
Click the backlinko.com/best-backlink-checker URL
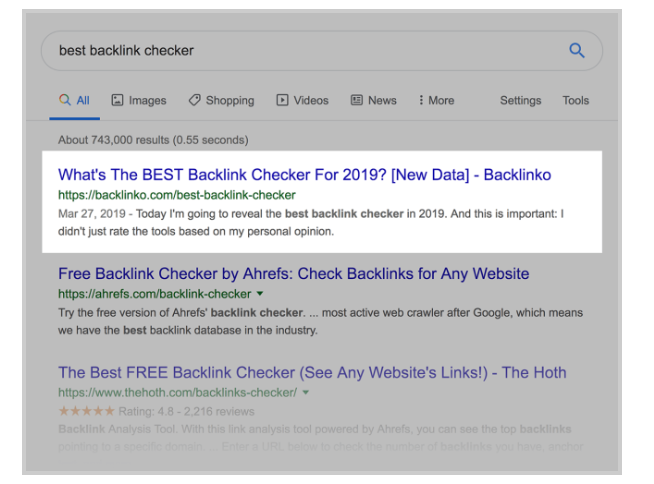click(177, 195)
